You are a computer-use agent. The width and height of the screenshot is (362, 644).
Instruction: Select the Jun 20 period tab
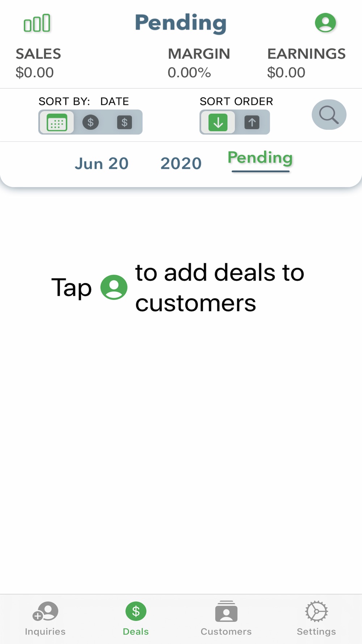(102, 164)
